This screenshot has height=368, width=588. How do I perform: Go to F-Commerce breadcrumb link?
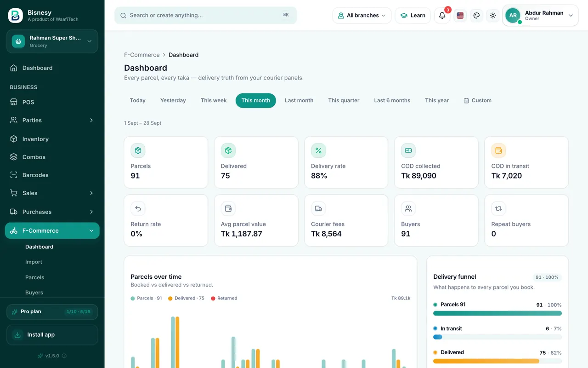[142, 55]
